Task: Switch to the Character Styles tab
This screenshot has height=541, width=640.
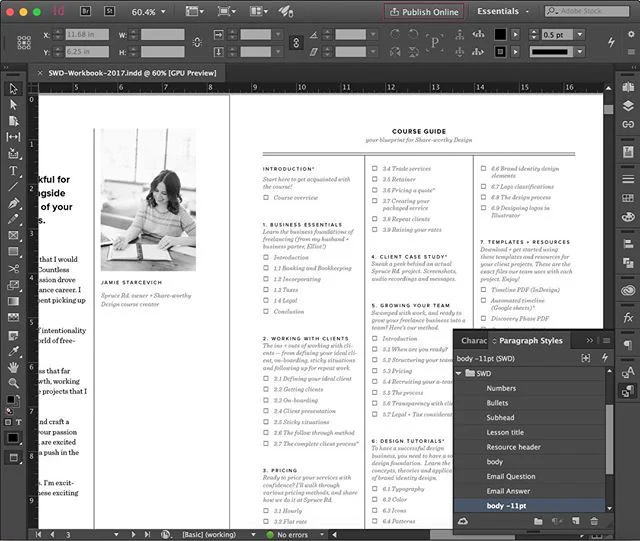Action: coord(473,341)
